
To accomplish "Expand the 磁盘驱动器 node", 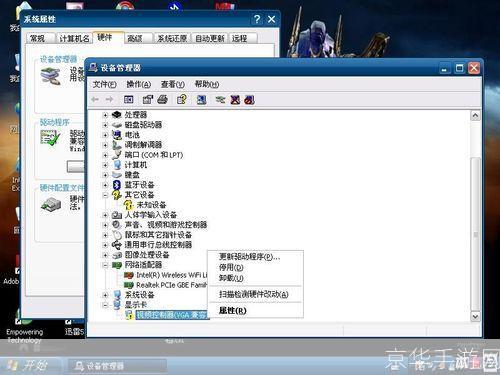I will coord(105,125).
